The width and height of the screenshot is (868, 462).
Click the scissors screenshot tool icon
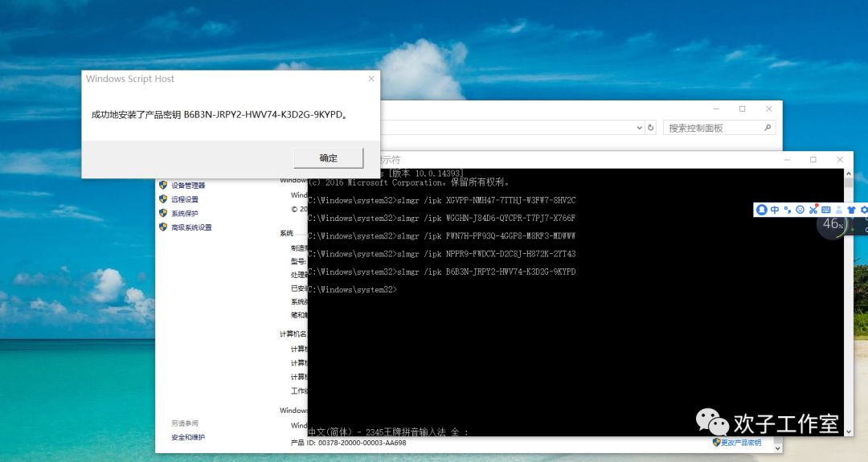(x=813, y=210)
